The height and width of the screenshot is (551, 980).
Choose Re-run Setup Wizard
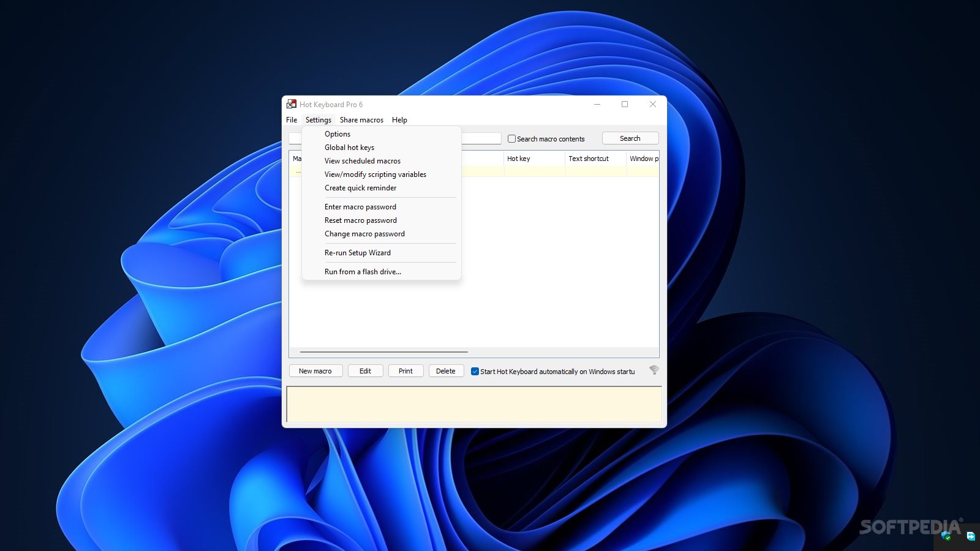tap(381, 253)
